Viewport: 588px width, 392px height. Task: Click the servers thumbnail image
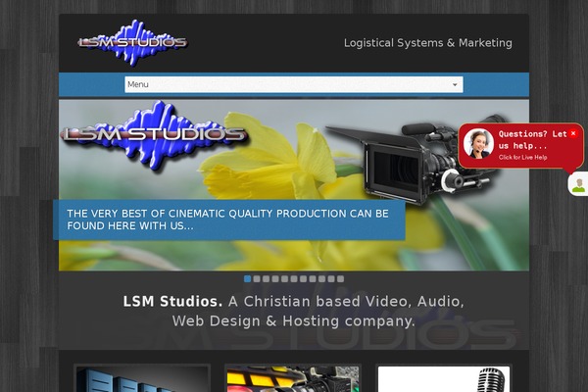tap(142, 379)
